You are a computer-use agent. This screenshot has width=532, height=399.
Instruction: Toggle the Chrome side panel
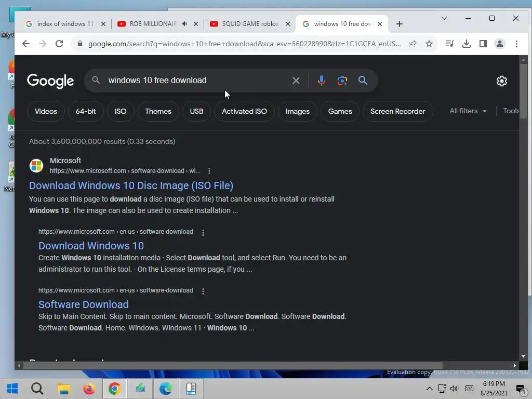click(x=483, y=44)
